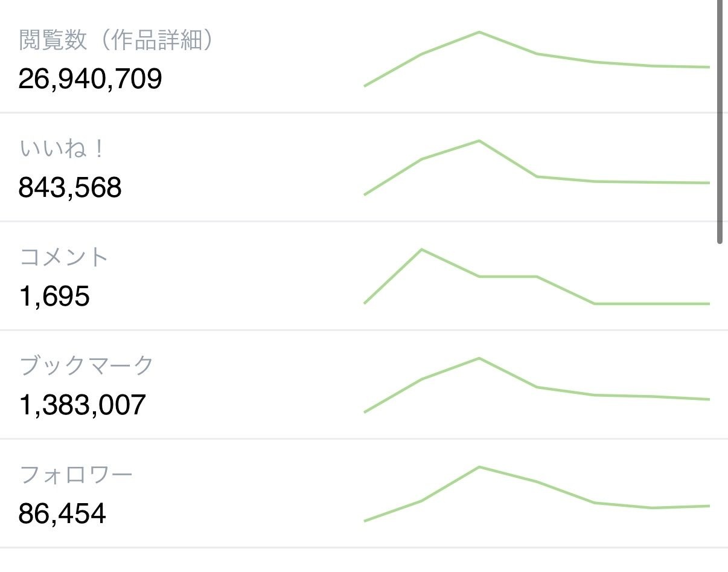Click the フォロワー trend sparkline chart
Image resolution: width=728 pixels, height=572 pixels.
[537, 494]
